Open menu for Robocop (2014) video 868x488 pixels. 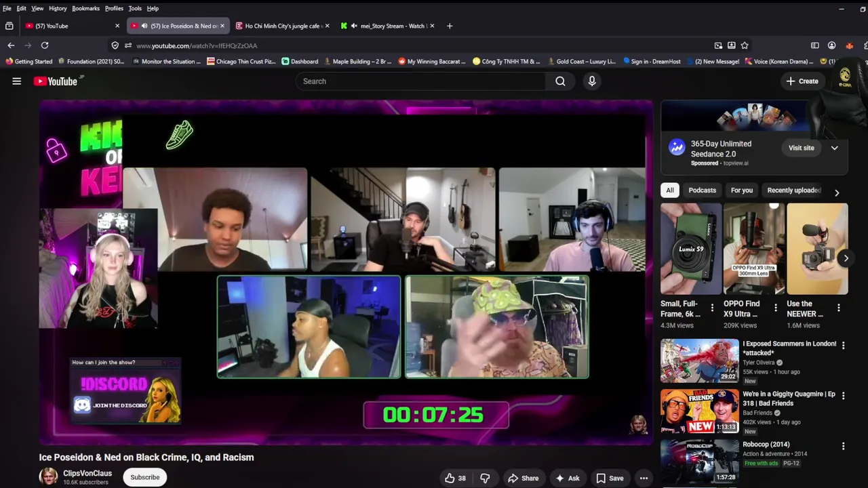point(843,446)
